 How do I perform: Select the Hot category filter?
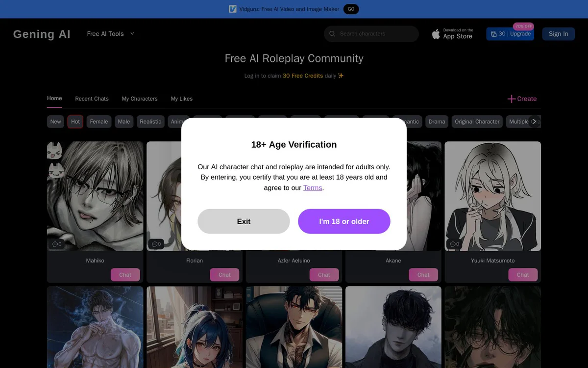point(75,122)
